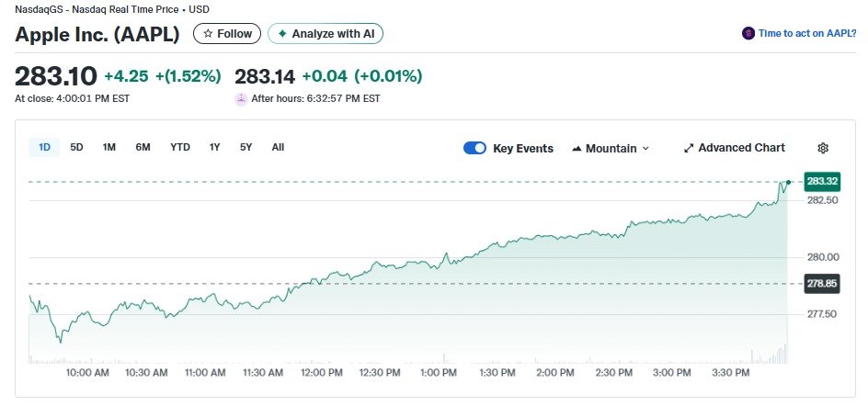Toggle the Key Events switch
This screenshot has width=868, height=406.
click(x=474, y=148)
